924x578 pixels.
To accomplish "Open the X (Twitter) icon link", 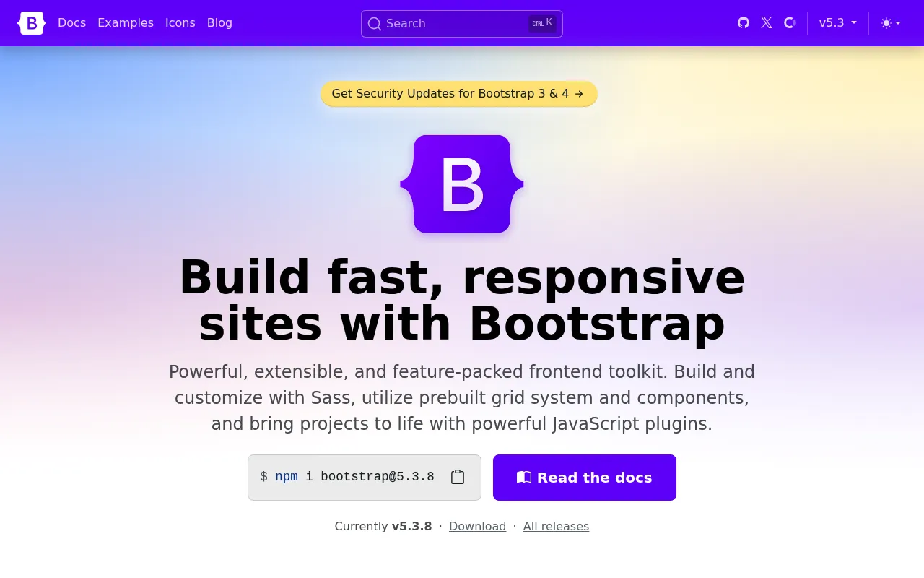I will click(x=767, y=23).
